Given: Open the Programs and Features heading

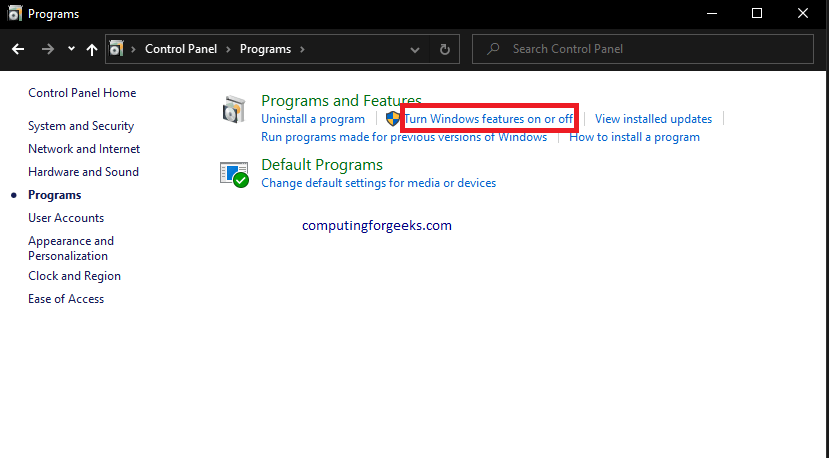Looking at the screenshot, I should (x=341, y=100).
